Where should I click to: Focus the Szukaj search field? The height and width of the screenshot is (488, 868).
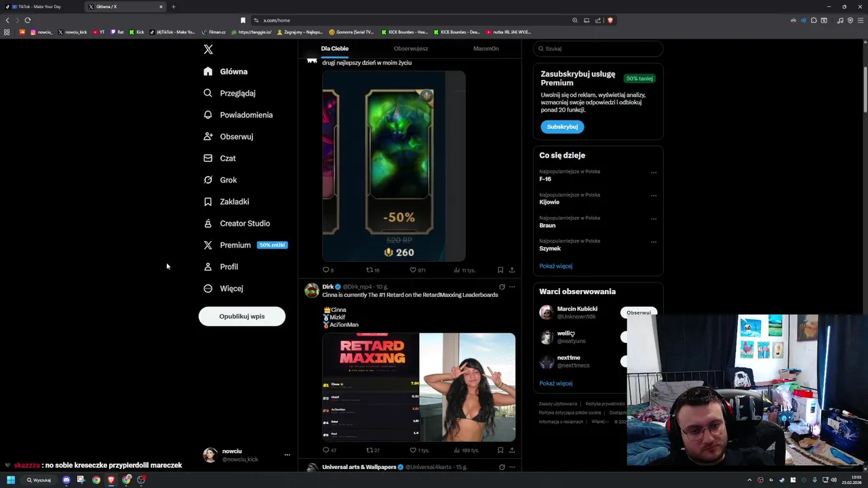598,49
